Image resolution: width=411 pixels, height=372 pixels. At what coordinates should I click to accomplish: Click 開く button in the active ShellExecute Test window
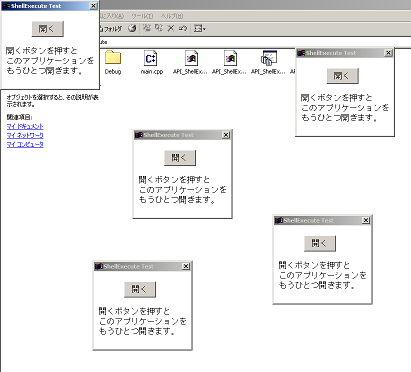[x=48, y=29]
